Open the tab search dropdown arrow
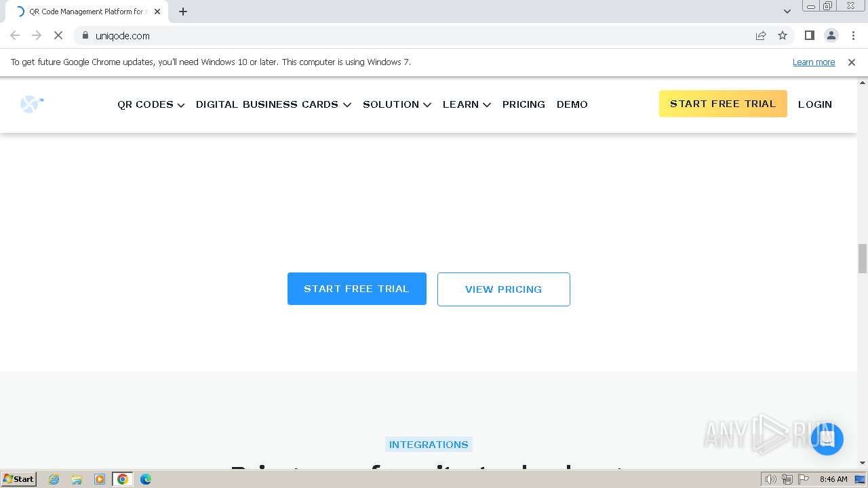The image size is (868, 488). click(x=787, y=12)
